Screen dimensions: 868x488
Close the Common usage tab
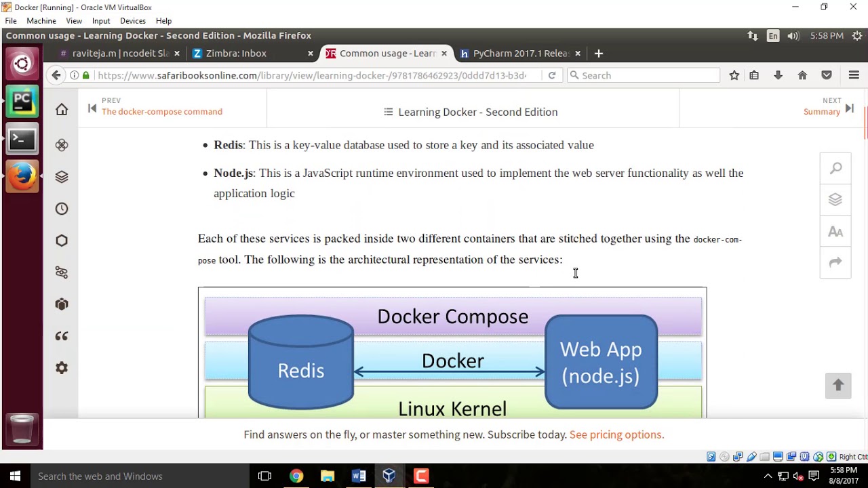tap(444, 54)
